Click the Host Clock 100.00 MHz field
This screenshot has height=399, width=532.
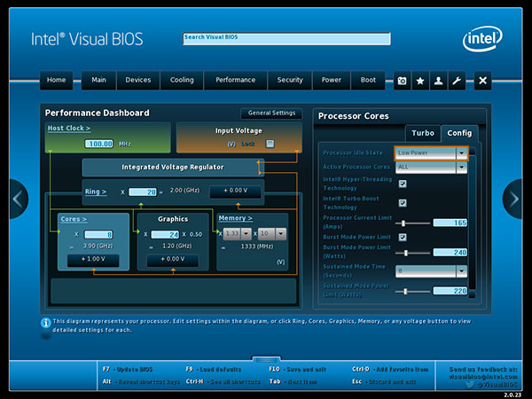coord(98,144)
